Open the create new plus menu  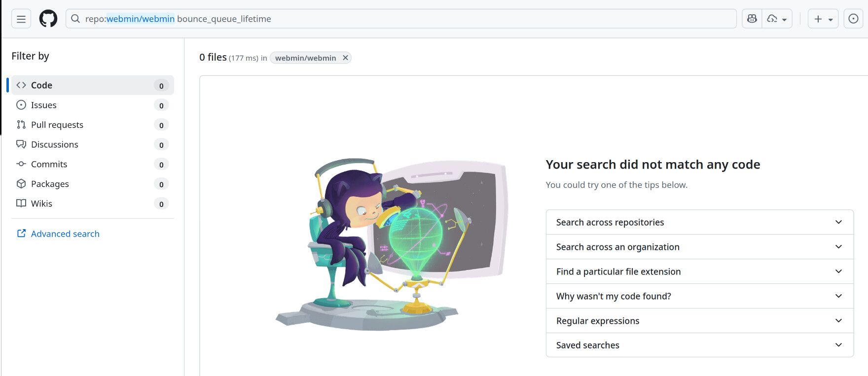point(823,19)
